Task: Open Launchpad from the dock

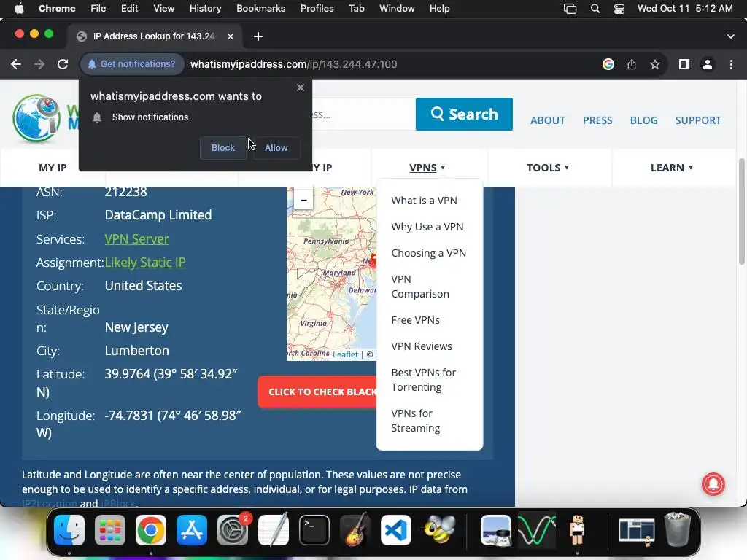Action: point(110,529)
